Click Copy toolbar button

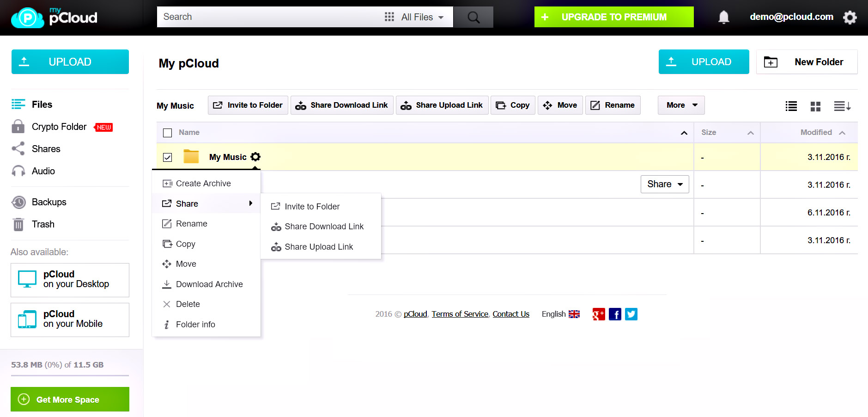(513, 105)
